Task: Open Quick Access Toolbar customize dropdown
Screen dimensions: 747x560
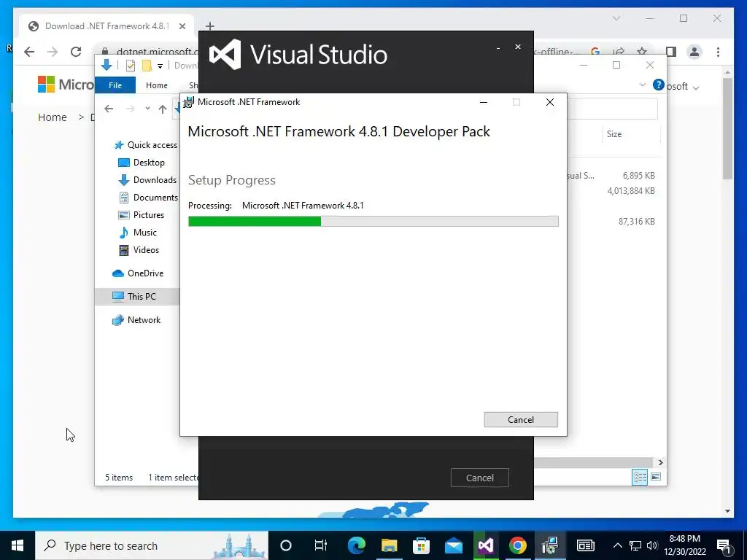Action: coord(160,66)
